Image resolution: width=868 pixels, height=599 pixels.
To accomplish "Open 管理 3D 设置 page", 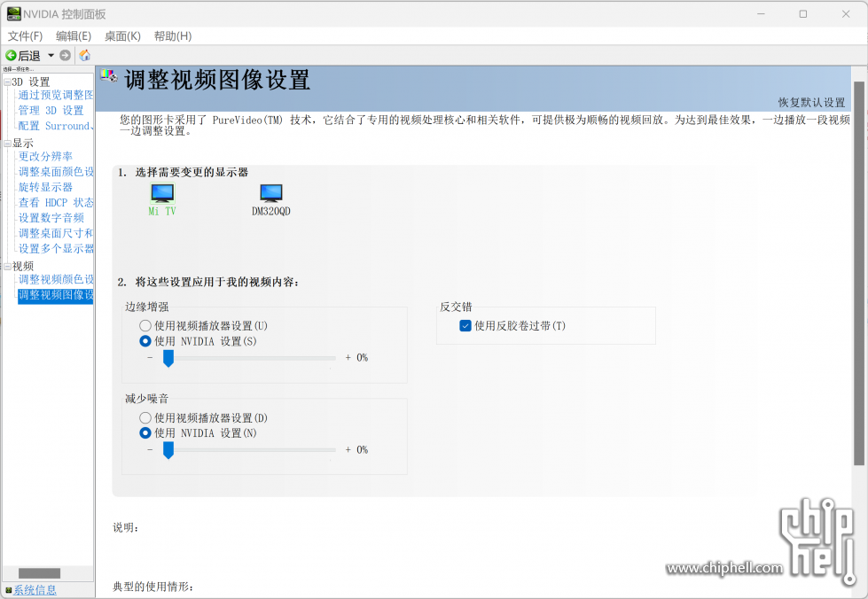I will tap(51, 111).
